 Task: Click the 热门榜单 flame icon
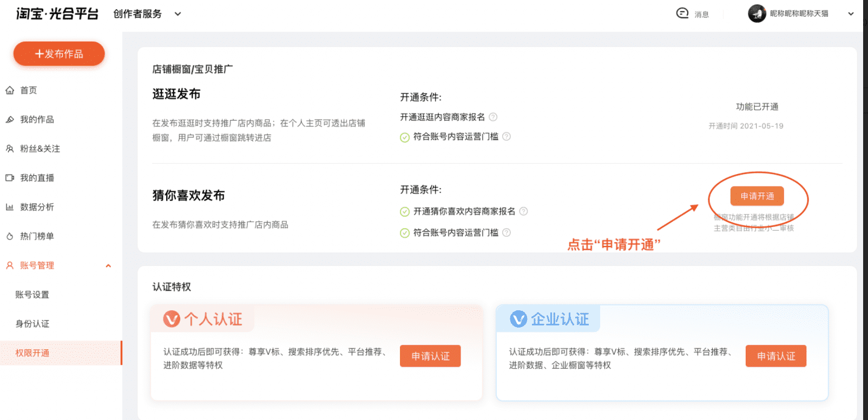[x=10, y=236]
